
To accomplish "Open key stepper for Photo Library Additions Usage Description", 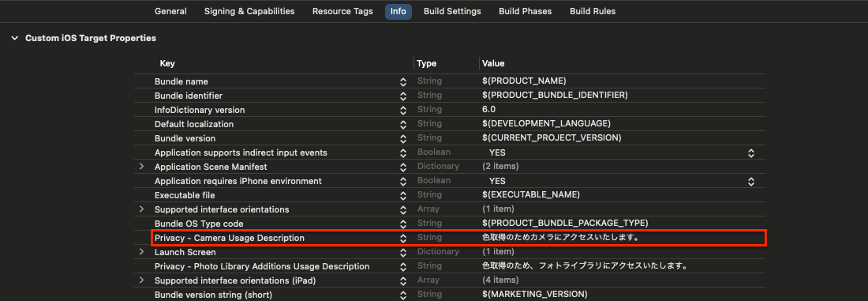I will click(403, 266).
